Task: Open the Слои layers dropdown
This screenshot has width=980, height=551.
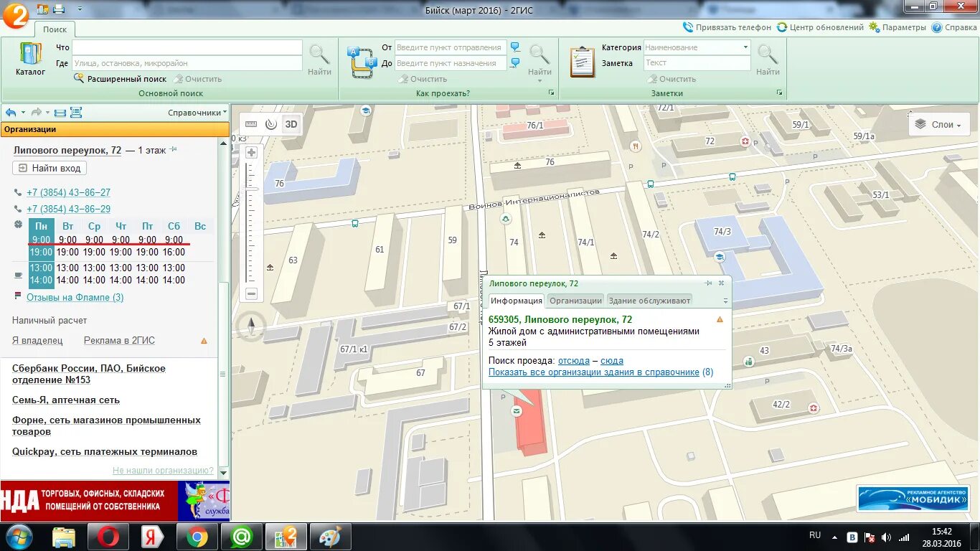Action: (x=939, y=124)
